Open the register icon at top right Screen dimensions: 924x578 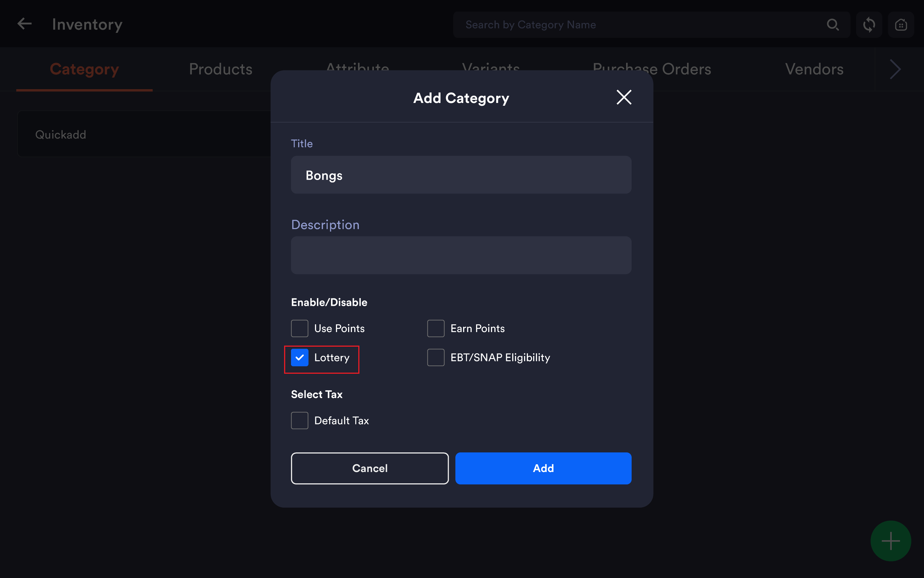(x=901, y=25)
